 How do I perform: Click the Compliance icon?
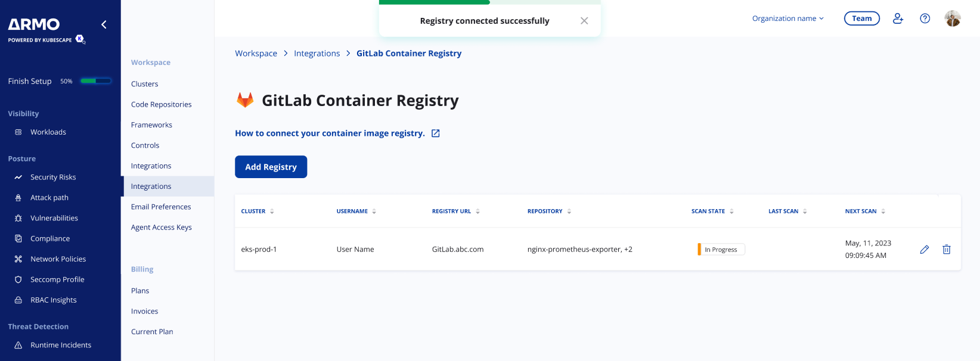pyautogui.click(x=18, y=238)
